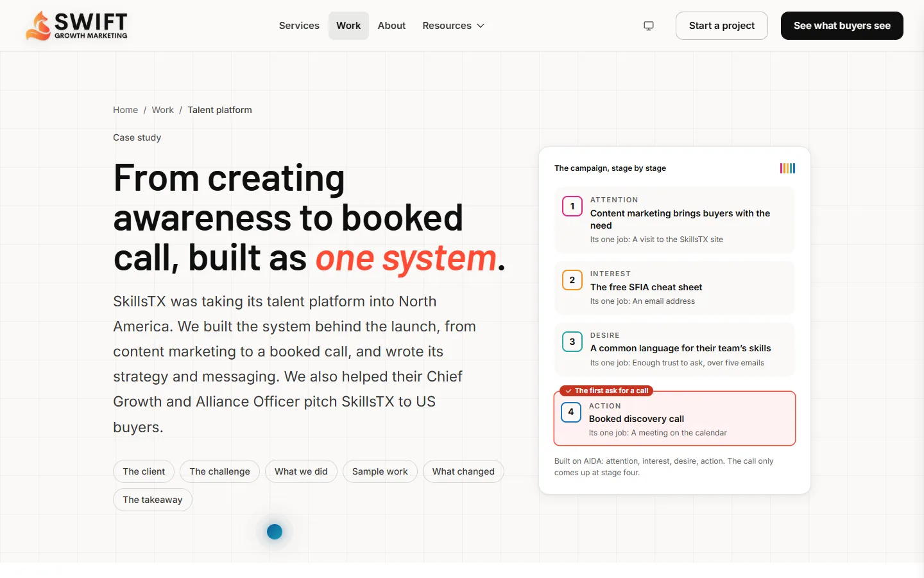Jump to The challenge section
This screenshot has height=578, width=924.
[x=219, y=471]
